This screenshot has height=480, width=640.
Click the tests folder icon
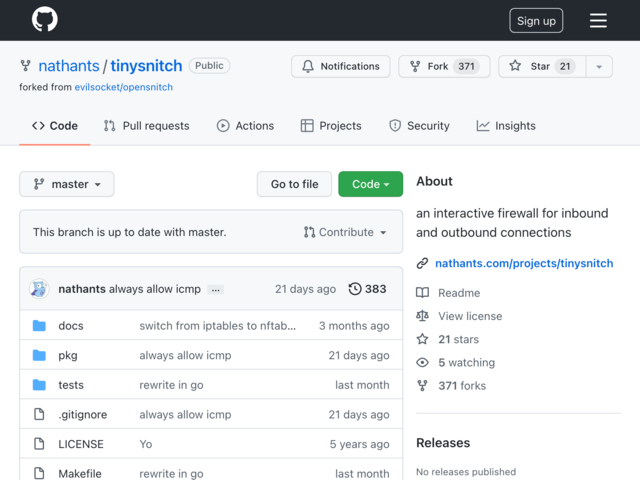coord(39,385)
